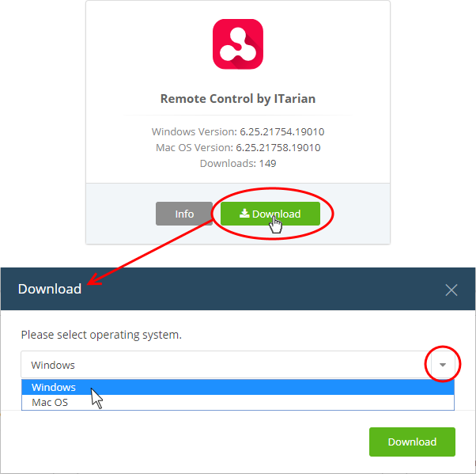Click the Remote Control by ITarian app logo

(238, 44)
